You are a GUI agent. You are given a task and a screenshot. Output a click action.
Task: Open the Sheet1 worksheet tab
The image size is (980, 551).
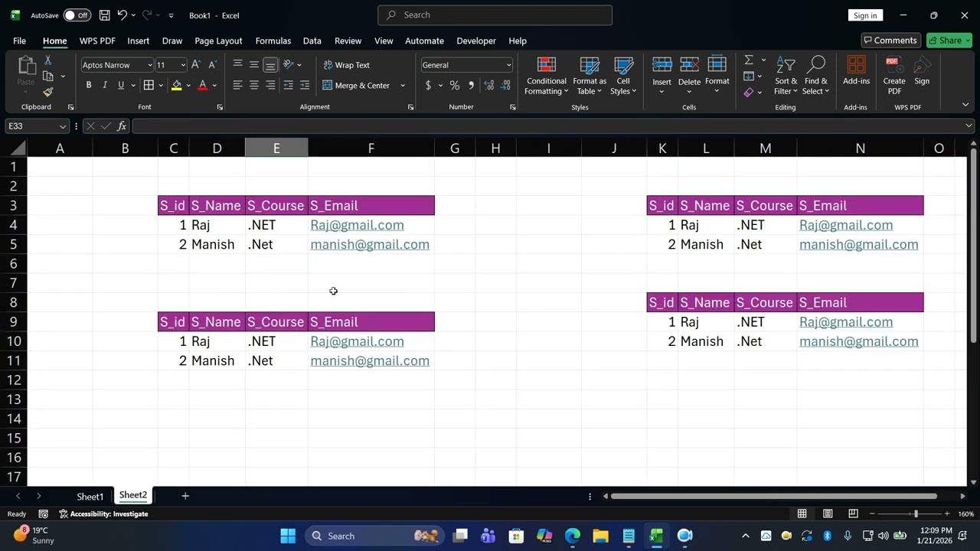coord(90,497)
